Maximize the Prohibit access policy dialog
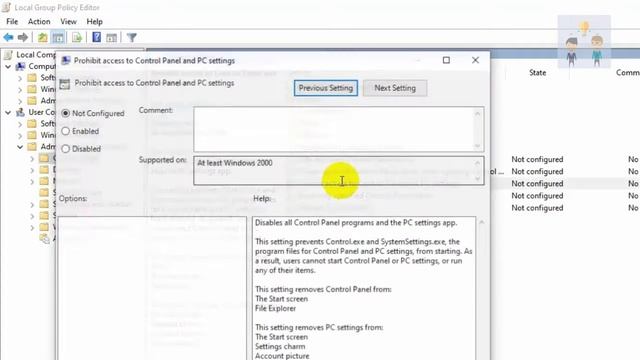Viewport: 640px width, 360px height. 446,60
